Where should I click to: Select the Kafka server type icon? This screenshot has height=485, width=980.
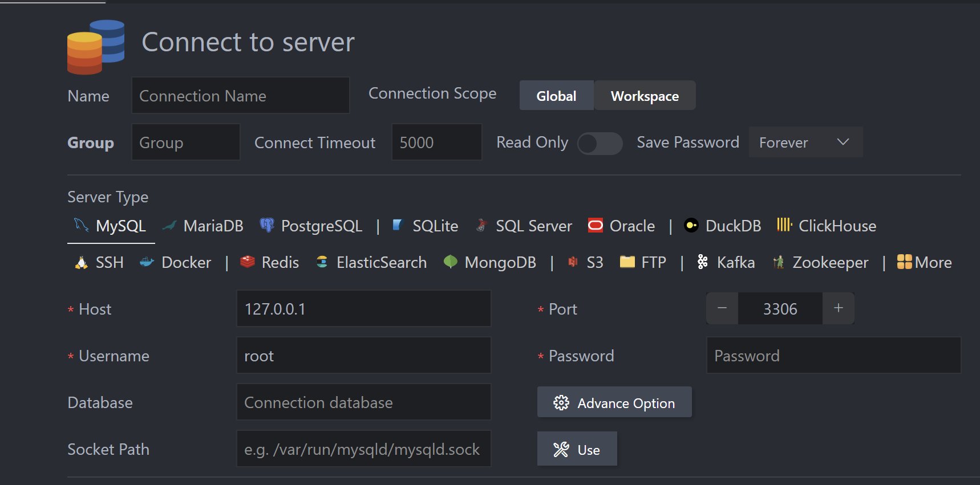point(703,262)
